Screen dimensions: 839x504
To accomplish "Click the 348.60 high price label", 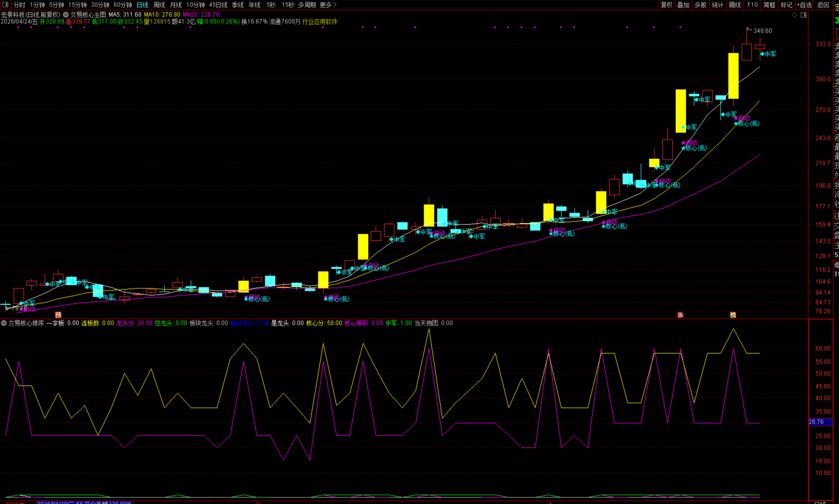I will [762, 31].
